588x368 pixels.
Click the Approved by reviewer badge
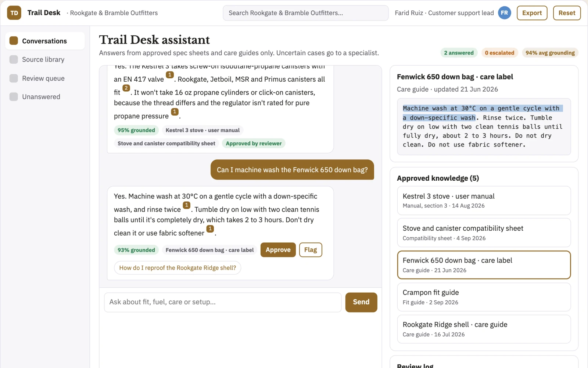tap(254, 144)
